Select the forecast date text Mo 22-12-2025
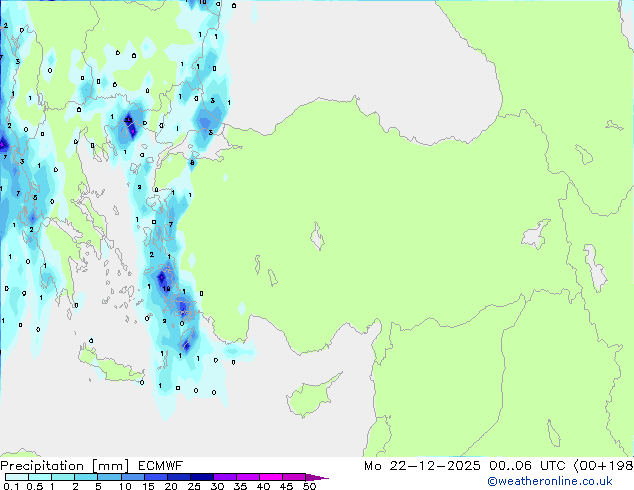Image resolution: width=634 pixels, height=490 pixels. 413,466
